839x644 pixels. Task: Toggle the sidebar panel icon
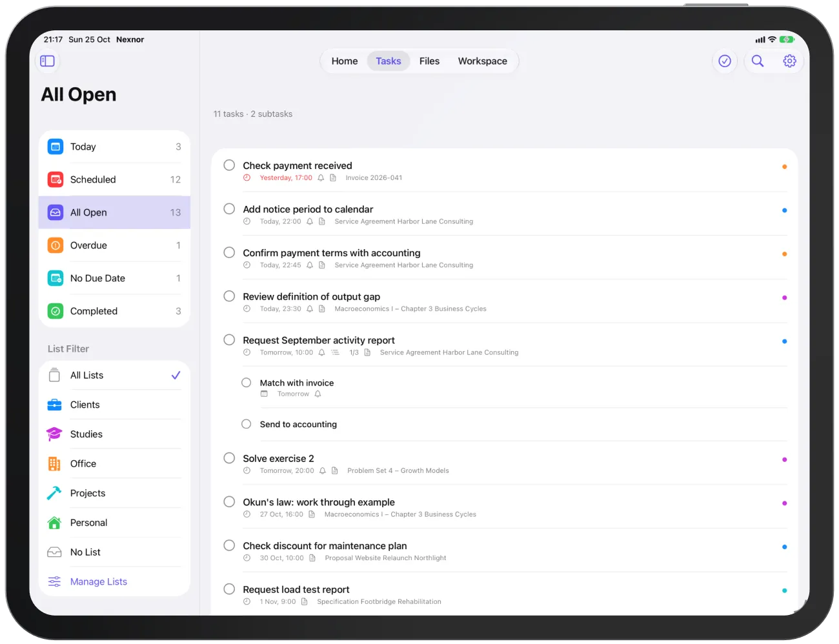pyautogui.click(x=48, y=61)
